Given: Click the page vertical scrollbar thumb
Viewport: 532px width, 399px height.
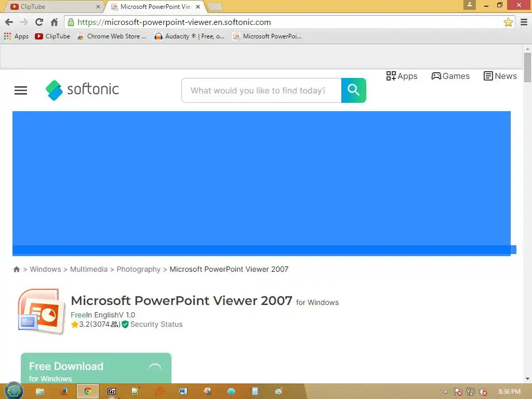Looking at the screenshot, I should tap(527, 67).
